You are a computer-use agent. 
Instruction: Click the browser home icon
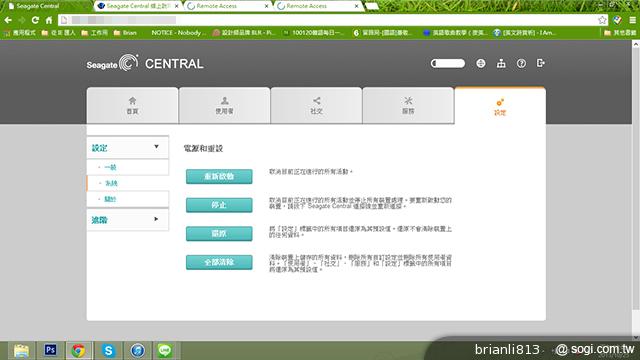pos(49,20)
